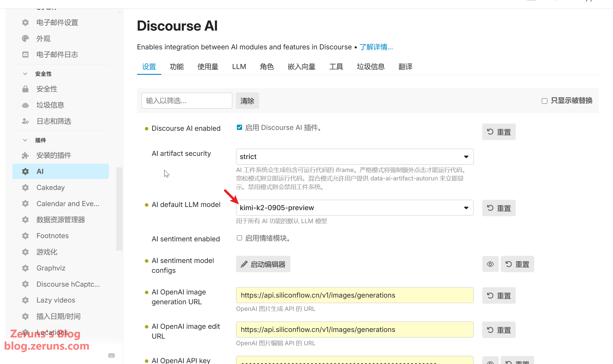This screenshot has width=613, height=364.
Task: Open the AI artifact security dropdown
Action: coord(354,157)
